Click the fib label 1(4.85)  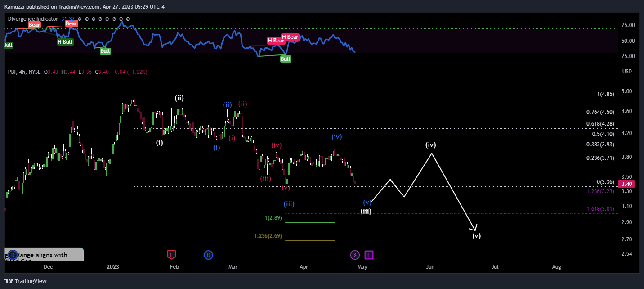605,94
